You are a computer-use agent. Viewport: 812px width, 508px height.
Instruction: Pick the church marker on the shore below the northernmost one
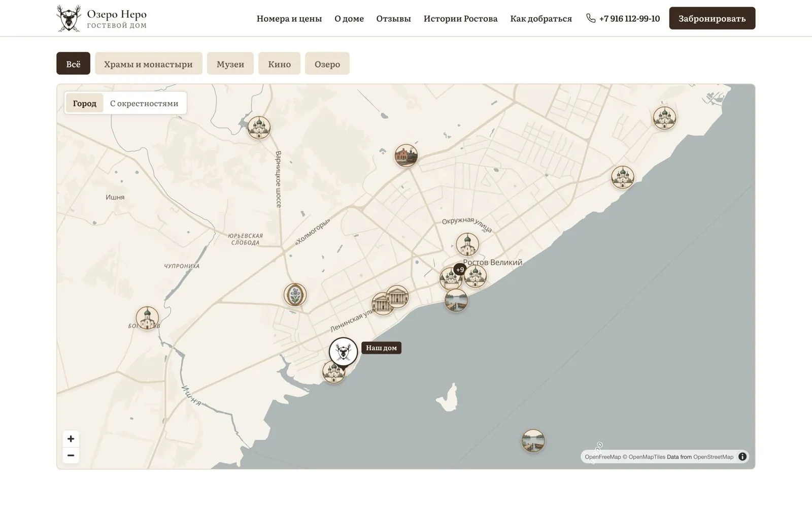click(x=622, y=177)
